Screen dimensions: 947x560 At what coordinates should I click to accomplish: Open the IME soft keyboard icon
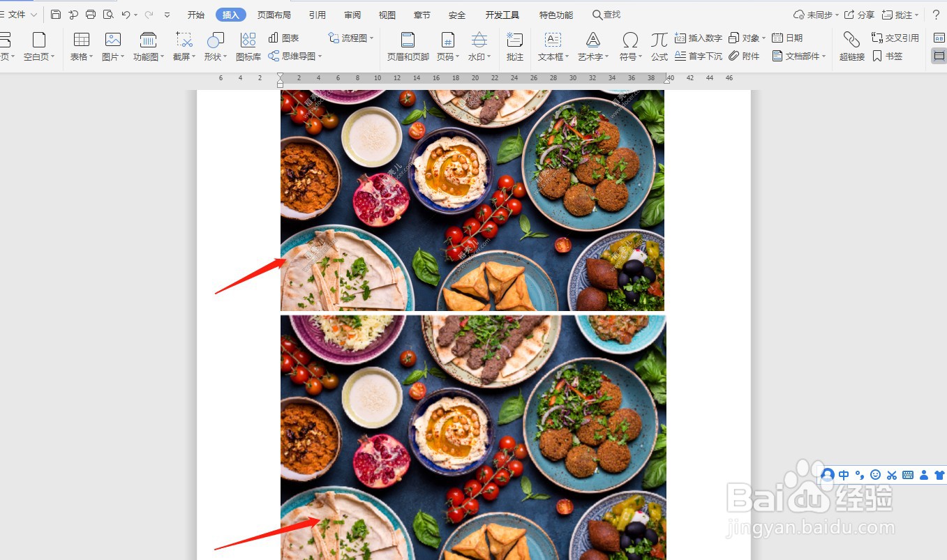click(x=908, y=475)
